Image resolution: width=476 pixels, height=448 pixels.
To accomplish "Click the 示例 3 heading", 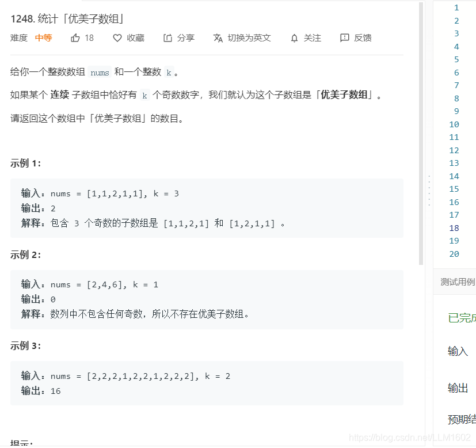I will point(25,346).
